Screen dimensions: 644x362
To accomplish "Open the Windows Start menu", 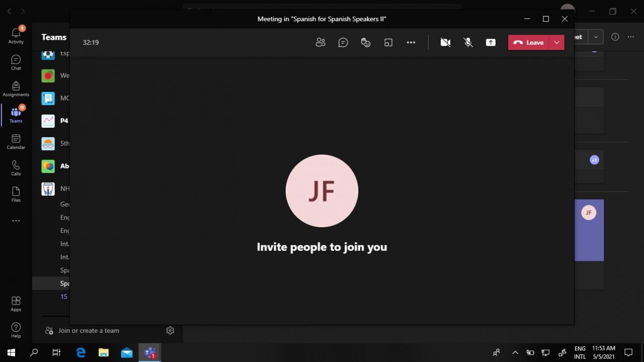I will click(x=11, y=352).
